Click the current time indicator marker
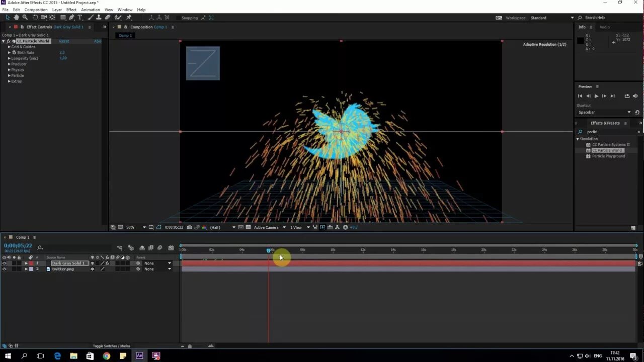Viewport: 644px width, 362px height. [x=269, y=250]
